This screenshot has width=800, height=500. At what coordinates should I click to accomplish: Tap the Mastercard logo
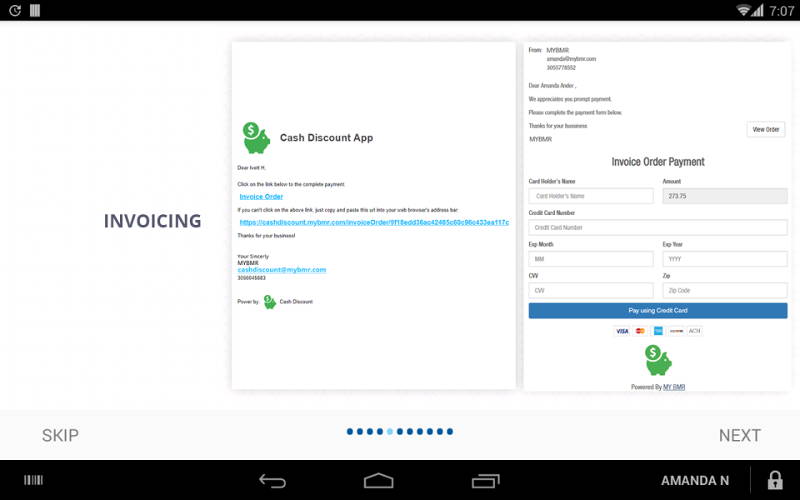pos(640,331)
